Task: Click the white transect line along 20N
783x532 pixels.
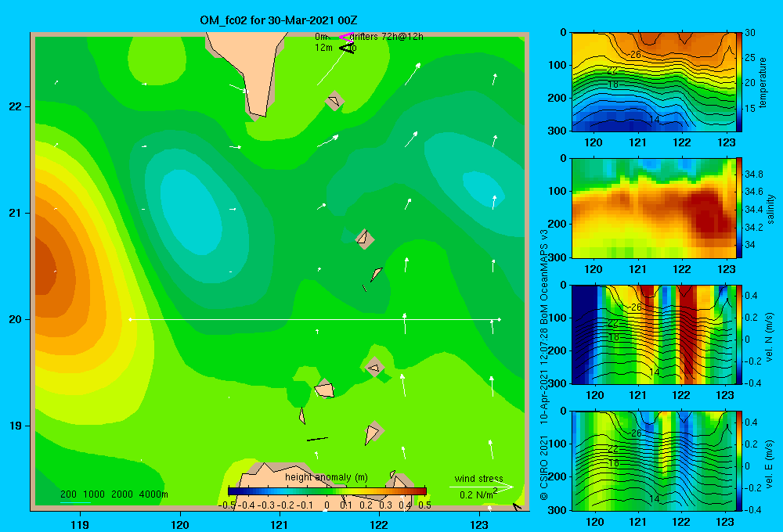Action: click(x=315, y=319)
